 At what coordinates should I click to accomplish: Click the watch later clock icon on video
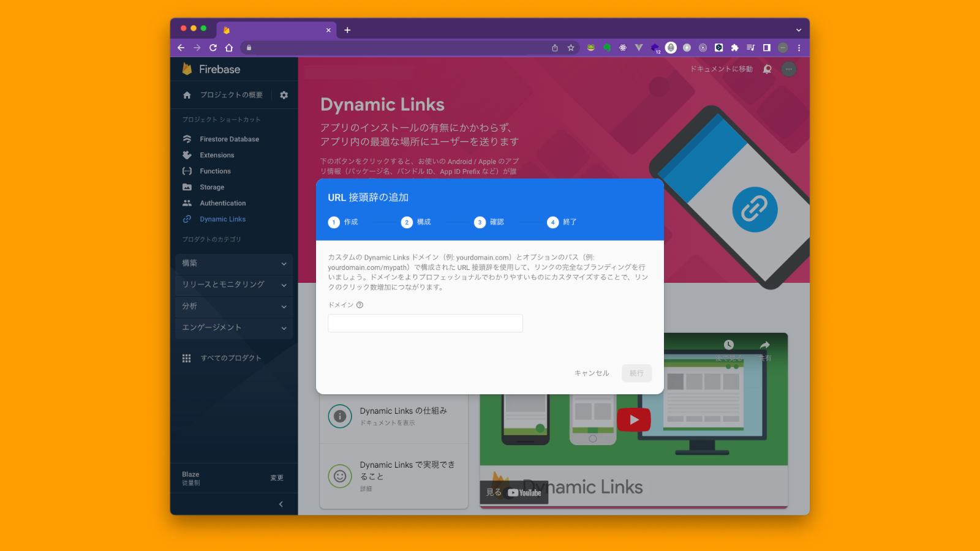click(x=728, y=345)
